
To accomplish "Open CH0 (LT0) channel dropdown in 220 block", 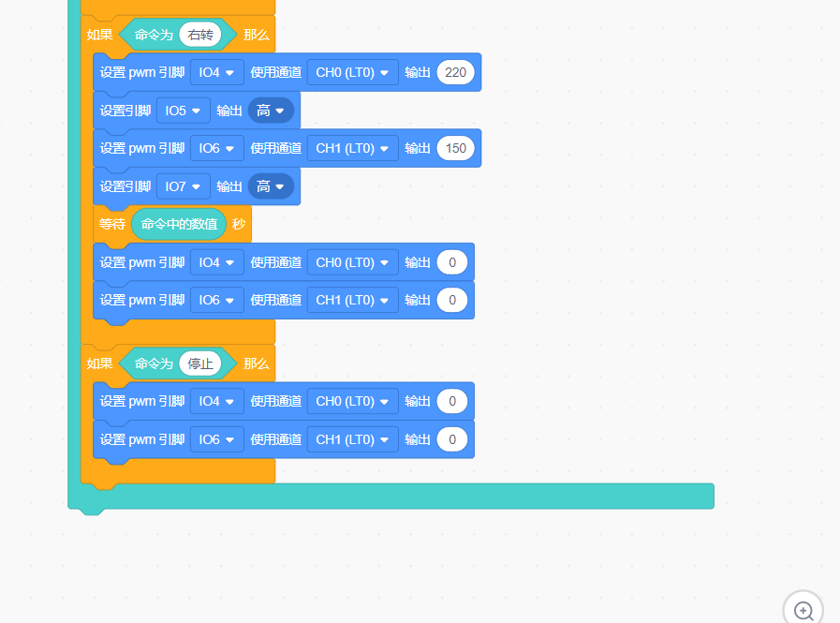I will coord(352,72).
